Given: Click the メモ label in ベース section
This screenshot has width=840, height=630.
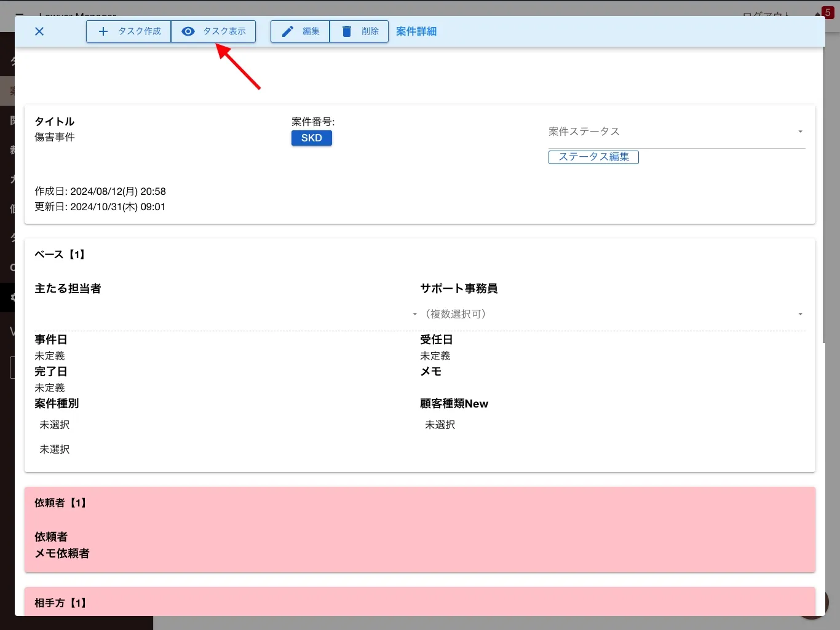Looking at the screenshot, I should click(x=431, y=371).
